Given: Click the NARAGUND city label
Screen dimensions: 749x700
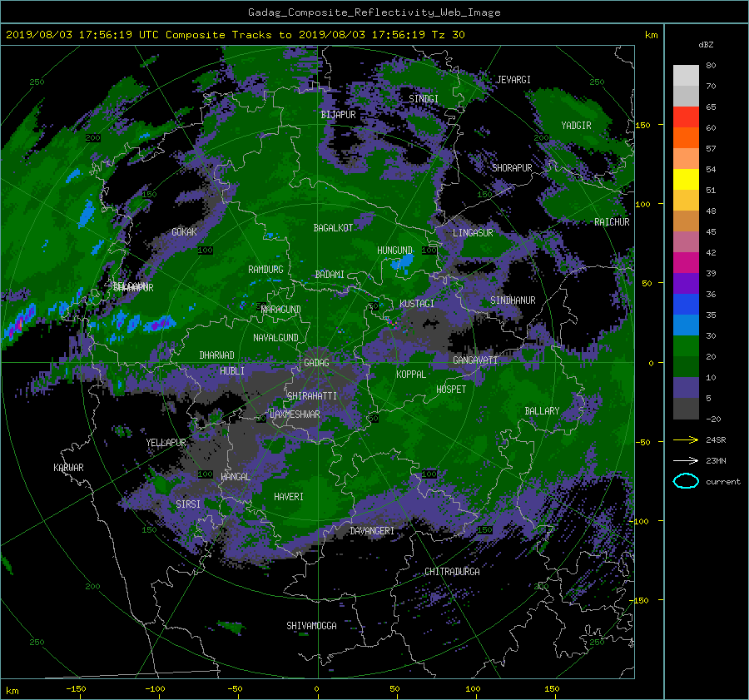Looking at the screenshot, I should point(281,310).
